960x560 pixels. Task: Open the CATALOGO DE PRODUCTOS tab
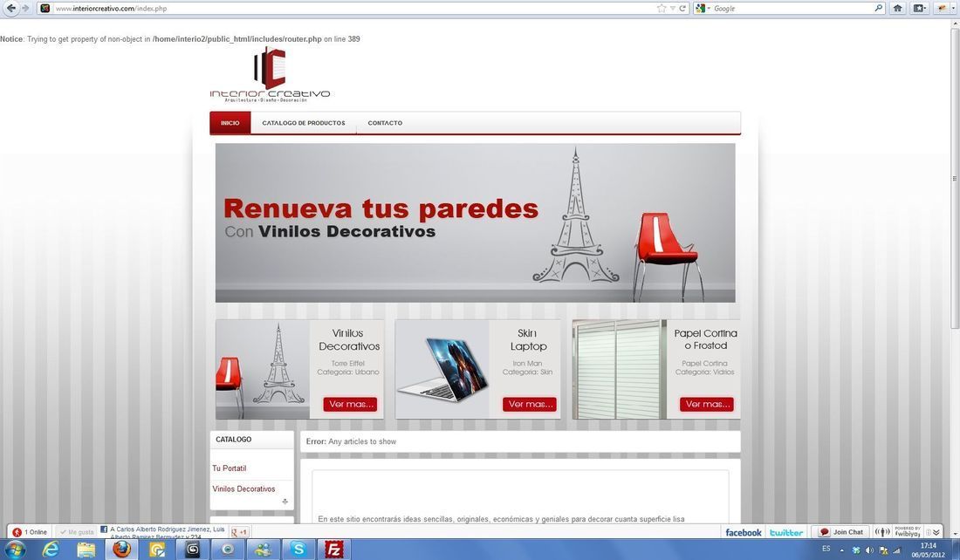coord(304,123)
